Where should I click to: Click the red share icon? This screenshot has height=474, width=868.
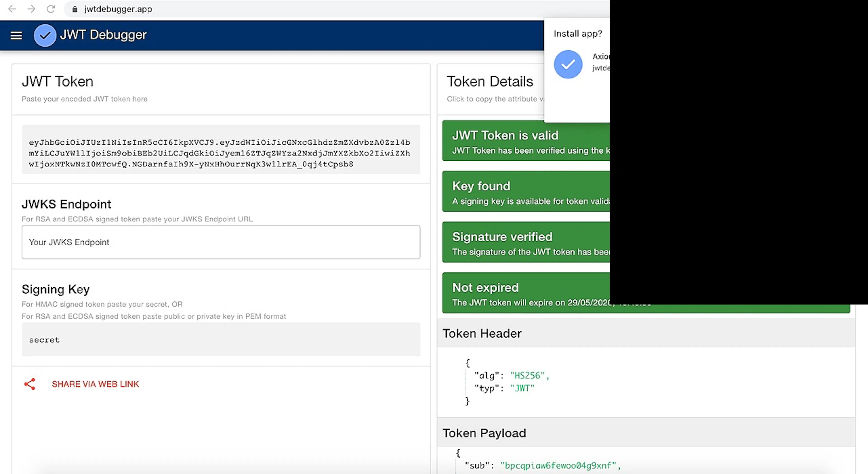[x=30, y=384]
